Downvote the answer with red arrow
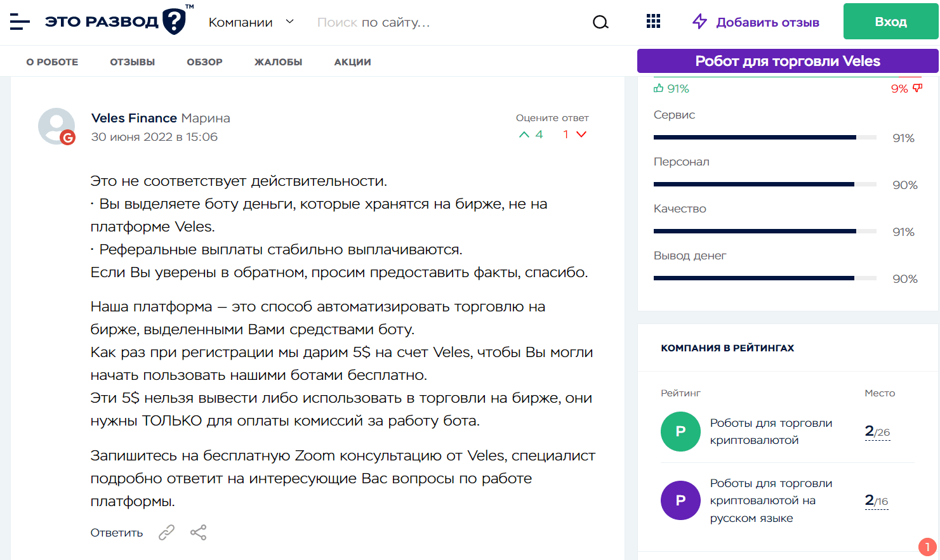Screen dimensions: 940x560 click(x=581, y=134)
